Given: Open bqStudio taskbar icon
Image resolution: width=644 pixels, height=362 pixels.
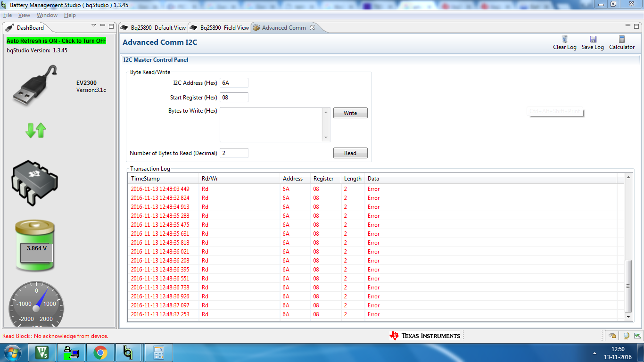Looking at the screenshot, I should click(128, 353).
